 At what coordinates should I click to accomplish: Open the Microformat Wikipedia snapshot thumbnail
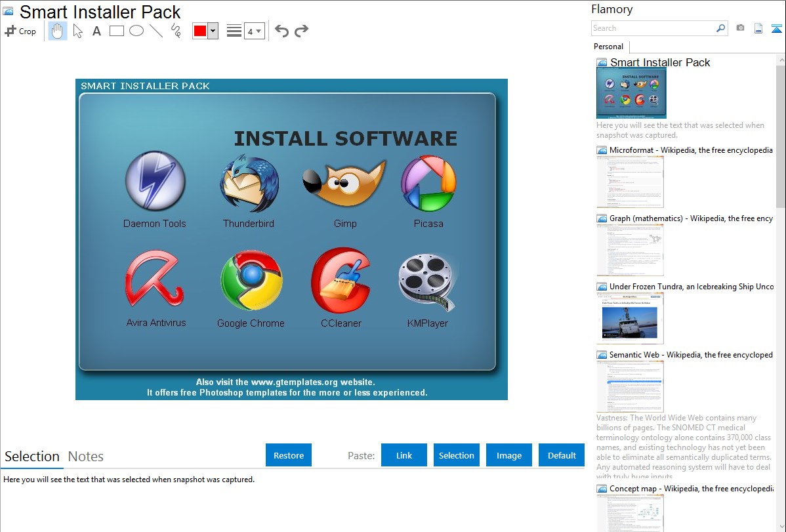[630, 182]
